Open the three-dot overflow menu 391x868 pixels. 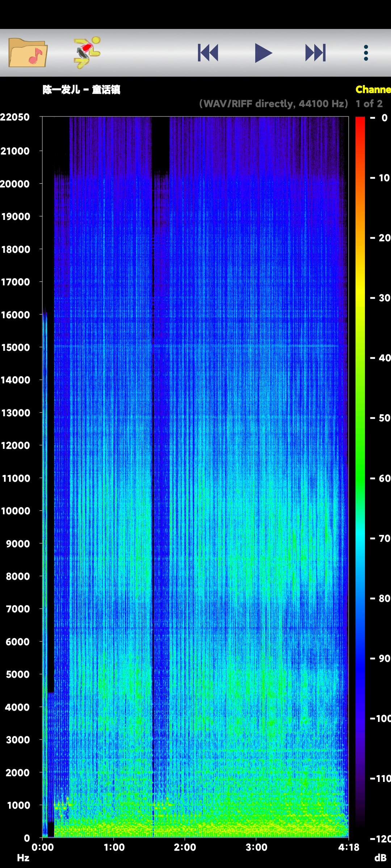click(366, 53)
